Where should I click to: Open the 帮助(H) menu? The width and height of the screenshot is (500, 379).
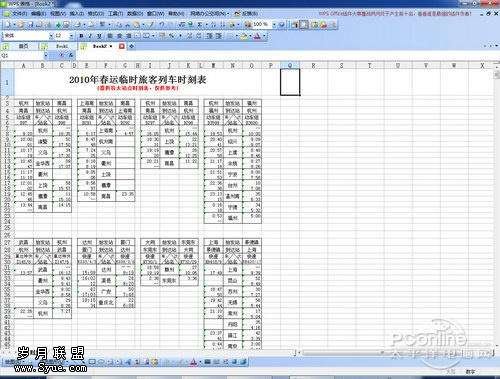[x=176, y=14]
